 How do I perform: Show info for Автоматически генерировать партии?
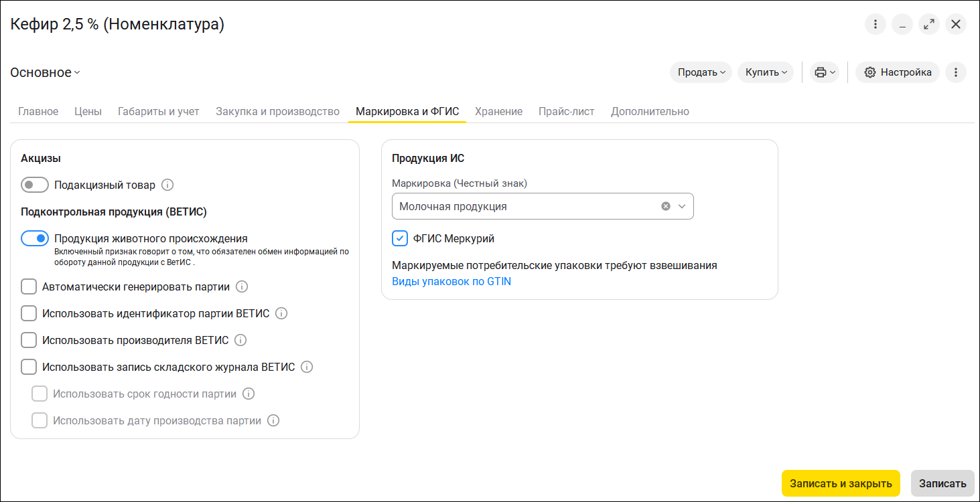coord(242,286)
